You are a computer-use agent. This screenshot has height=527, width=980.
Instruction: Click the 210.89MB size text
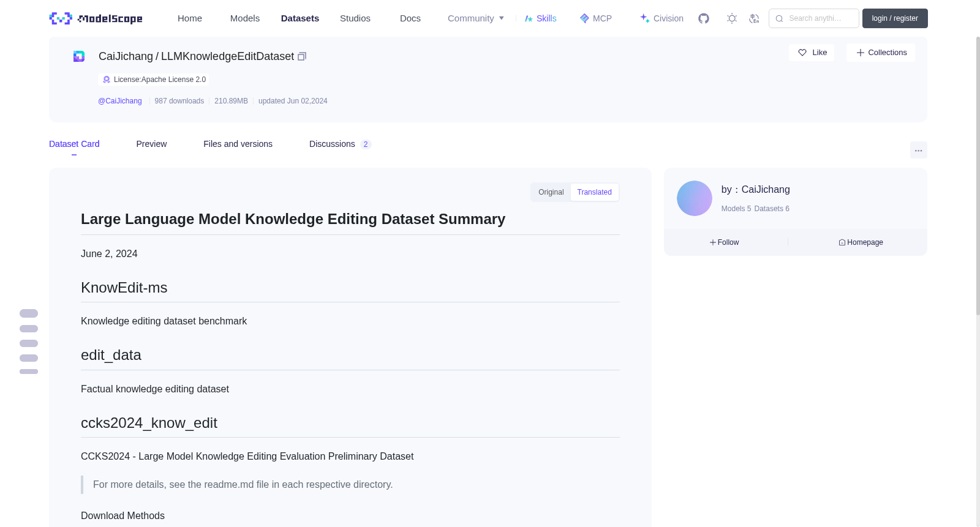point(231,101)
